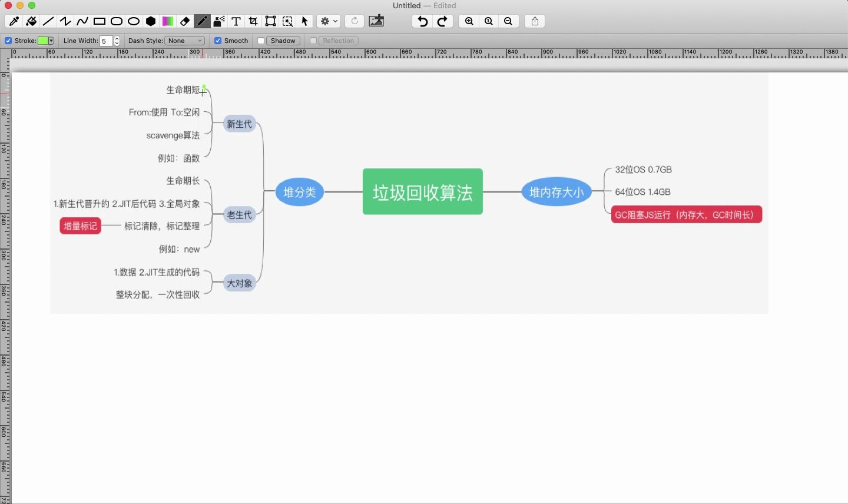This screenshot has height=504, width=848.
Task: Click the 1.数据 2.JIT生成的代码 text
Action: 157,272
